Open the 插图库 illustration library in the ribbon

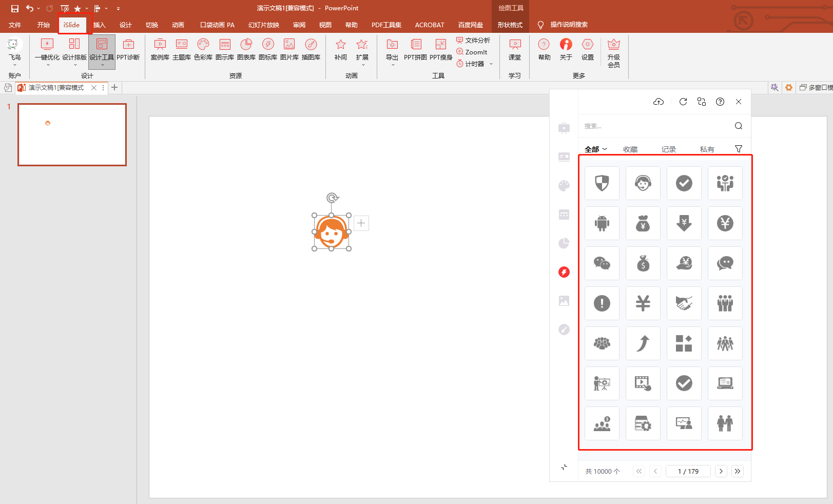311,50
